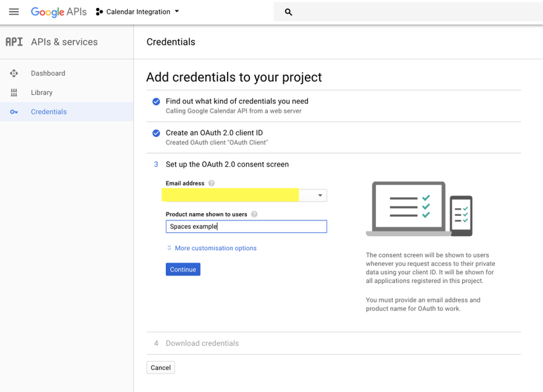Open the hamburger navigation menu
543x392 pixels.
pos(14,12)
